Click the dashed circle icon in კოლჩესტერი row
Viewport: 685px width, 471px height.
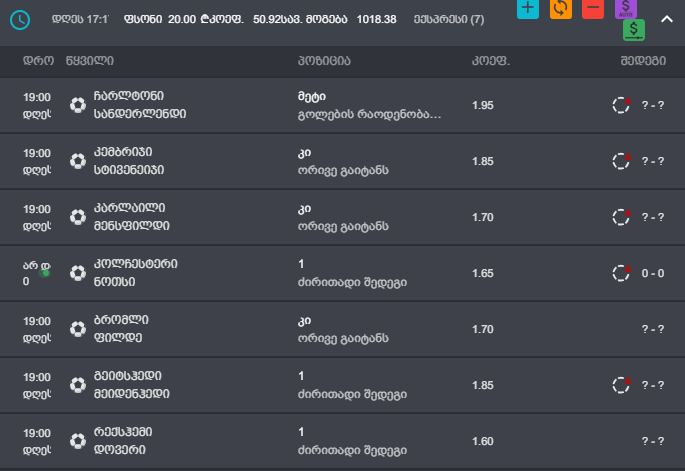[x=621, y=273]
